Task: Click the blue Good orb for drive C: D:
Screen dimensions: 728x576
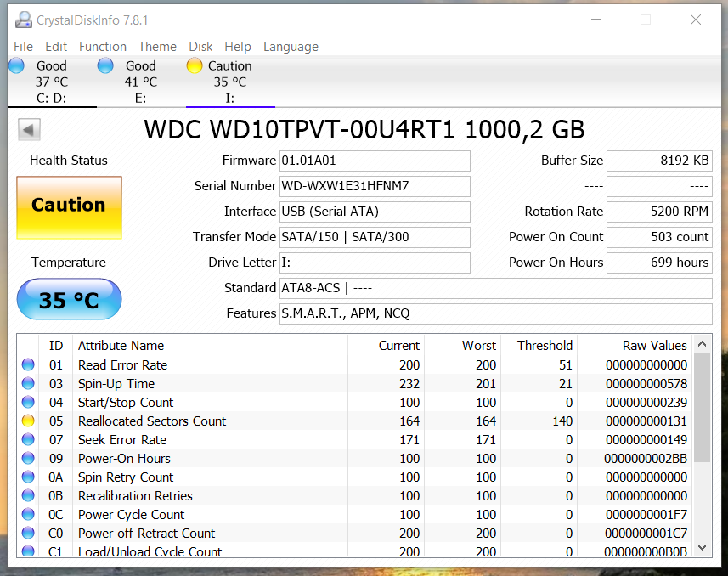Action: [16, 65]
